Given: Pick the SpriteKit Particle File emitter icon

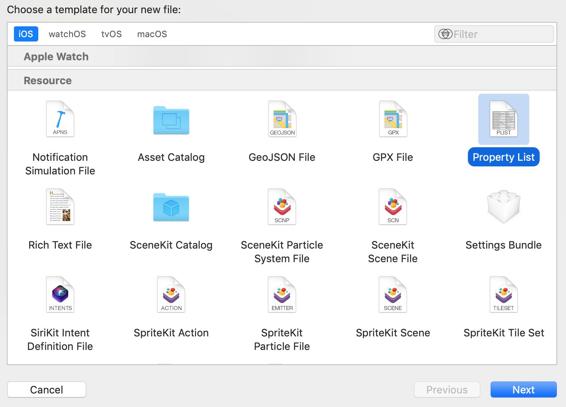Looking at the screenshot, I should pyautogui.click(x=282, y=294).
